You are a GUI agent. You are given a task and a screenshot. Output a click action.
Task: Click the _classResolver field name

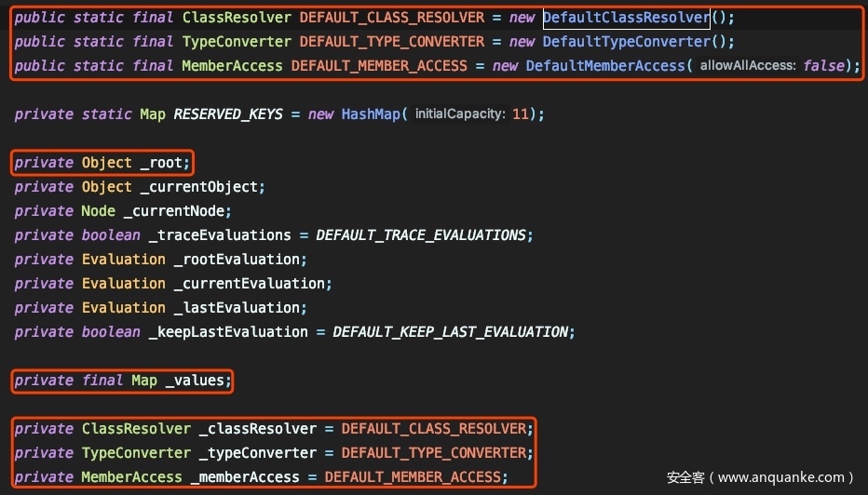click(257, 429)
